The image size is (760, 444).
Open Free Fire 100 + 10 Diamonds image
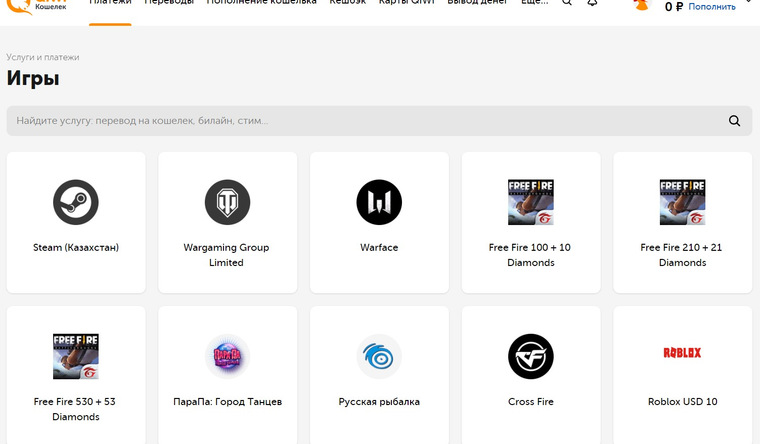(x=531, y=202)
